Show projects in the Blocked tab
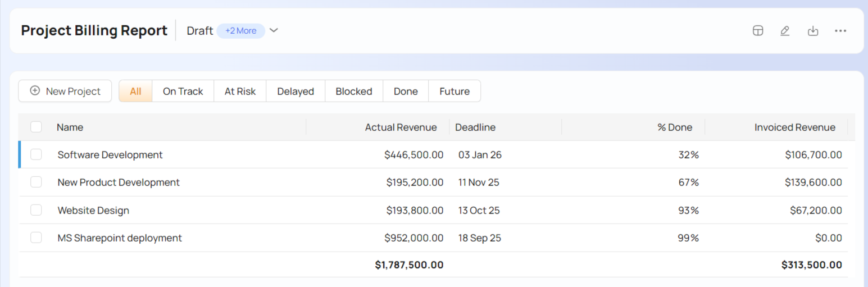The width and height of the screenshot is (868, 287). pos(354,91)
